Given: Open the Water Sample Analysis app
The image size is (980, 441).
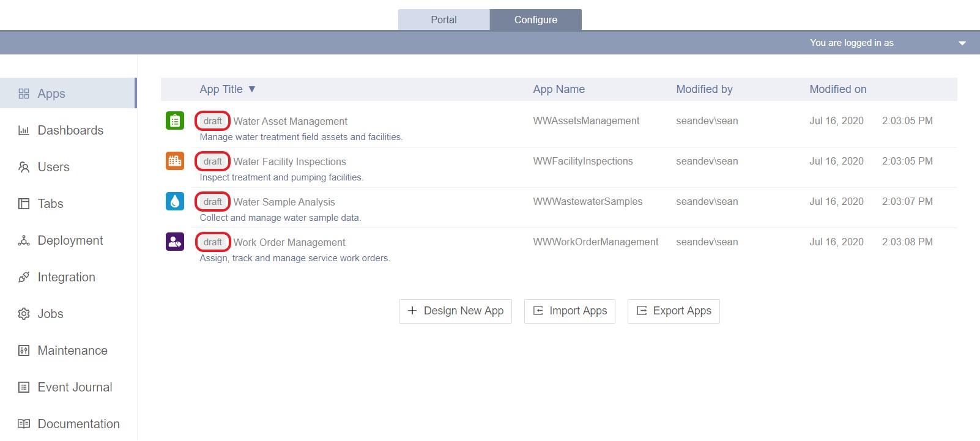Looking at the screenshot, I should click(284, 202).
